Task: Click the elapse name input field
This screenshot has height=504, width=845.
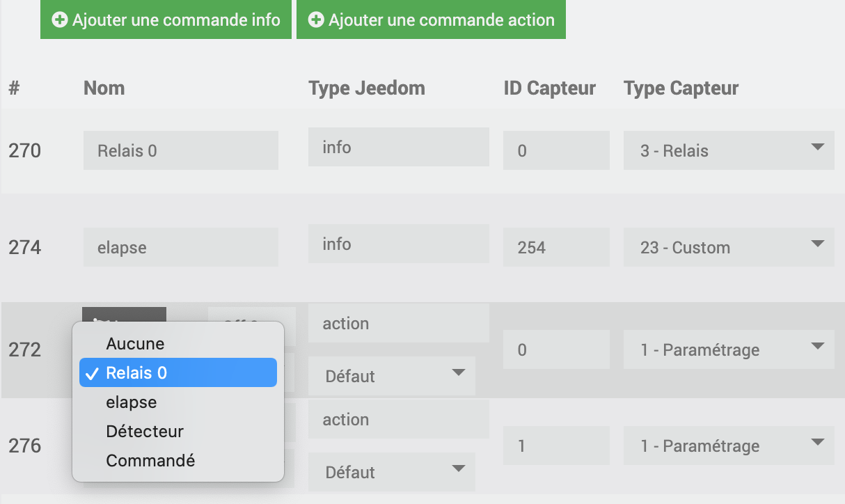Action: pos(181,247)
